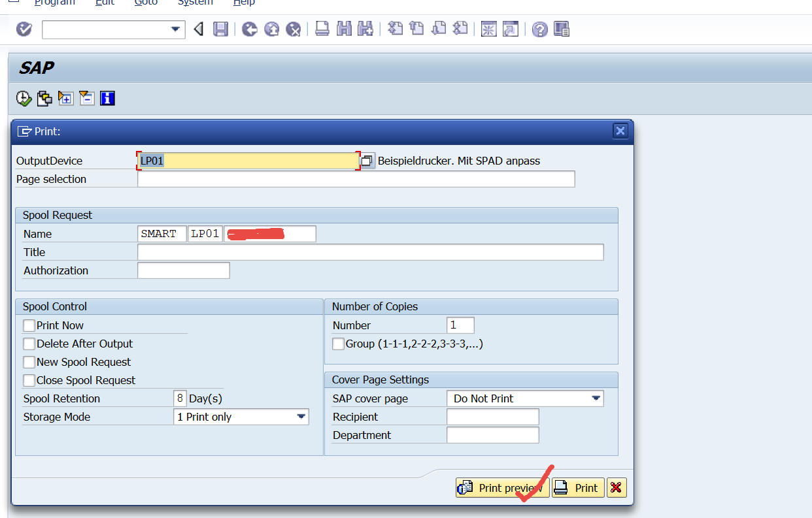Click the Help question mark icon
The image size is (812, 518).
coord(539,29)
